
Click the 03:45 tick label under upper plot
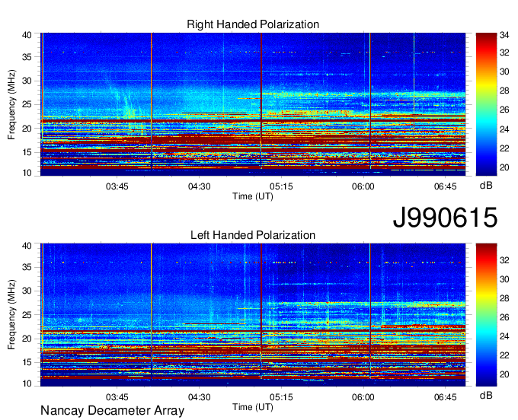click(117, 186)
